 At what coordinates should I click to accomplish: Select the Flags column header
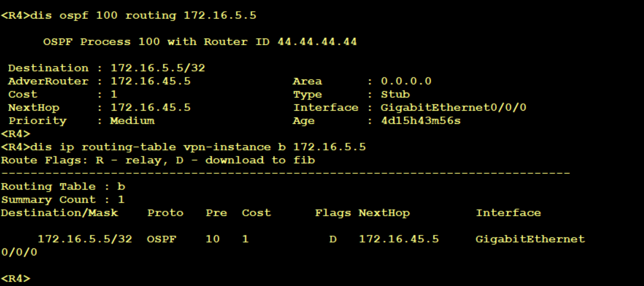(333, 213)
